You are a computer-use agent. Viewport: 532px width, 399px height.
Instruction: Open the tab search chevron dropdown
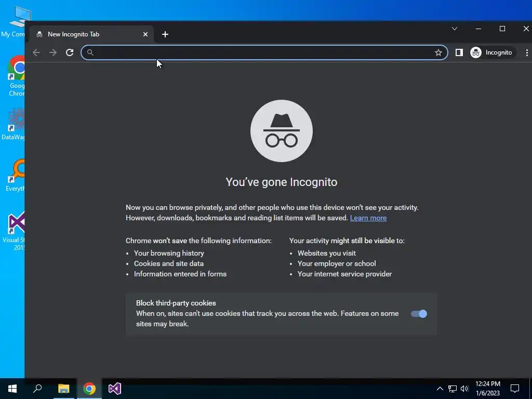pyautogui.click(x=455, y=29)
